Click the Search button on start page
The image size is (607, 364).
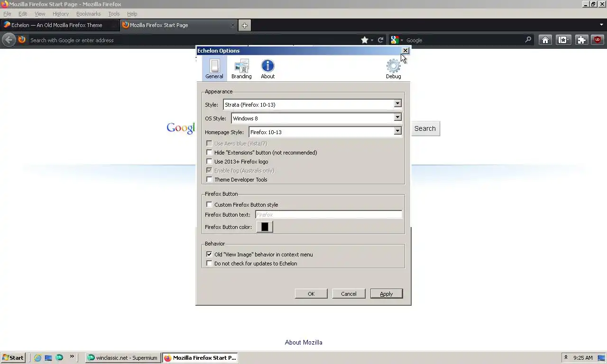pos(425,128)
